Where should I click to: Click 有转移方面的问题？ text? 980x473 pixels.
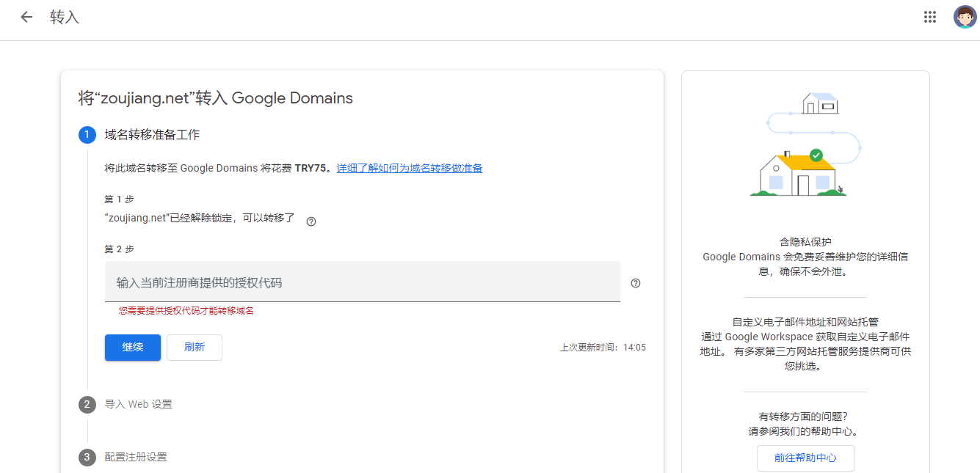(x=803, y=416)
